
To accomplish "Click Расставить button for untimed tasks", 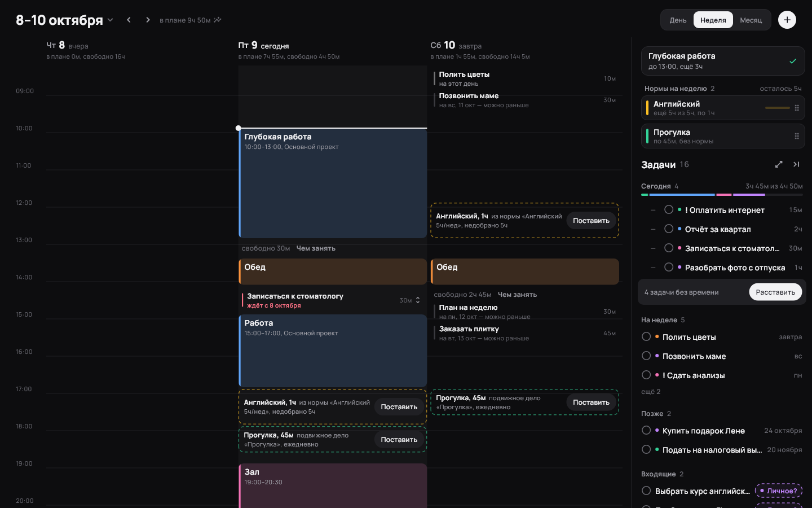I will pos(775,292).
